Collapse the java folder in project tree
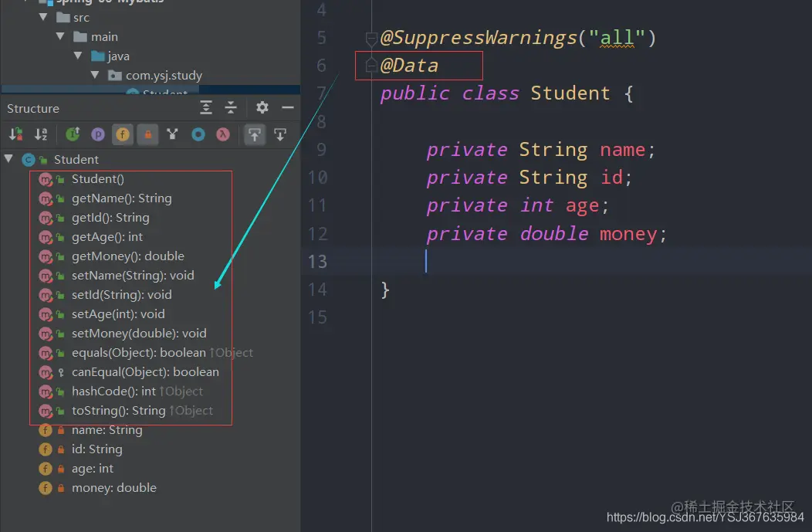This screenshot has height=532, width=812. 78,56
